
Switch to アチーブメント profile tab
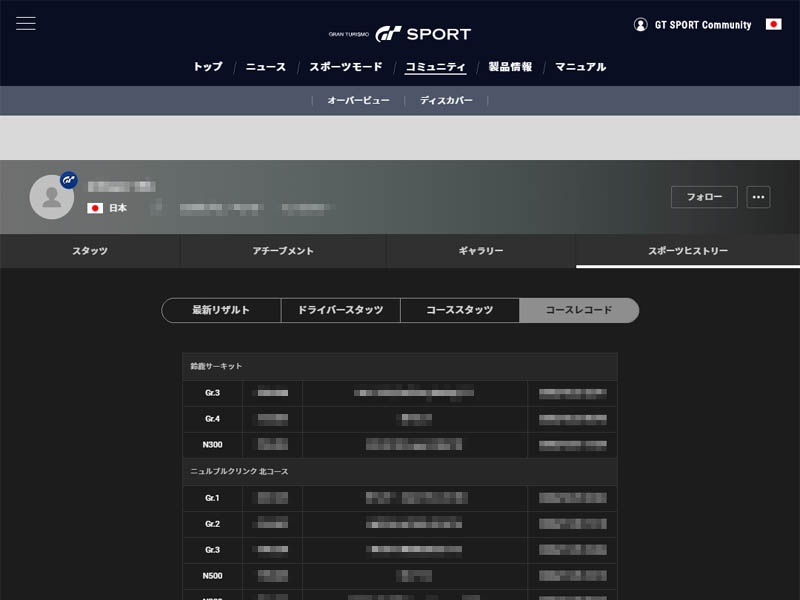(x=283, y=251)
